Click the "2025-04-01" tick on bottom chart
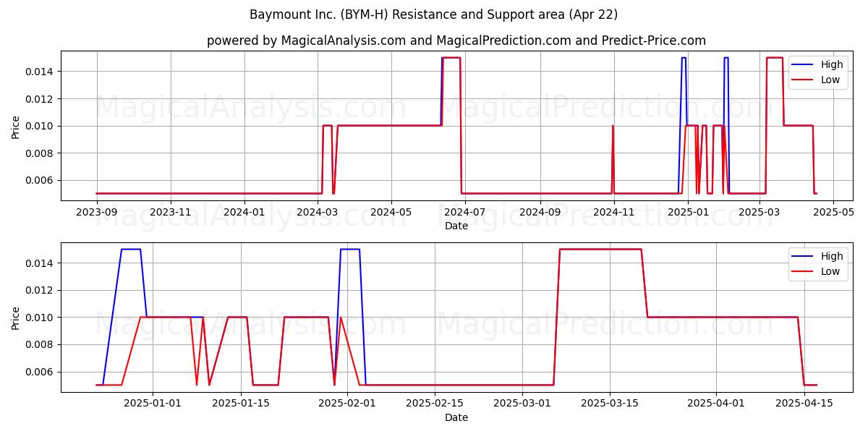The width and height of the screenshot is (868, 434). point(715,404)
